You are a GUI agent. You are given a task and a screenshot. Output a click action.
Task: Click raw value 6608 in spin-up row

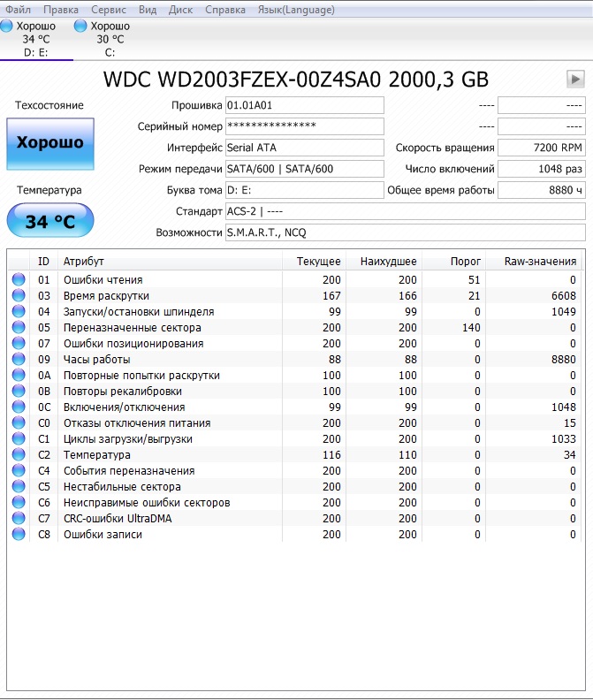pos(564,295)
